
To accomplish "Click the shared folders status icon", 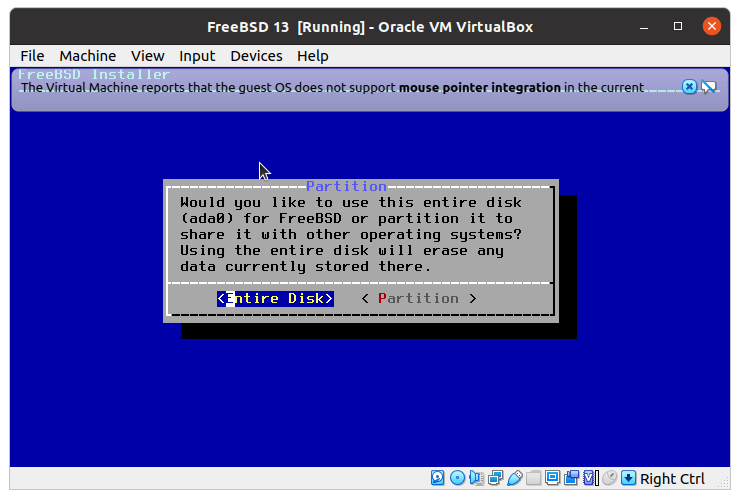I will point(533,478).
